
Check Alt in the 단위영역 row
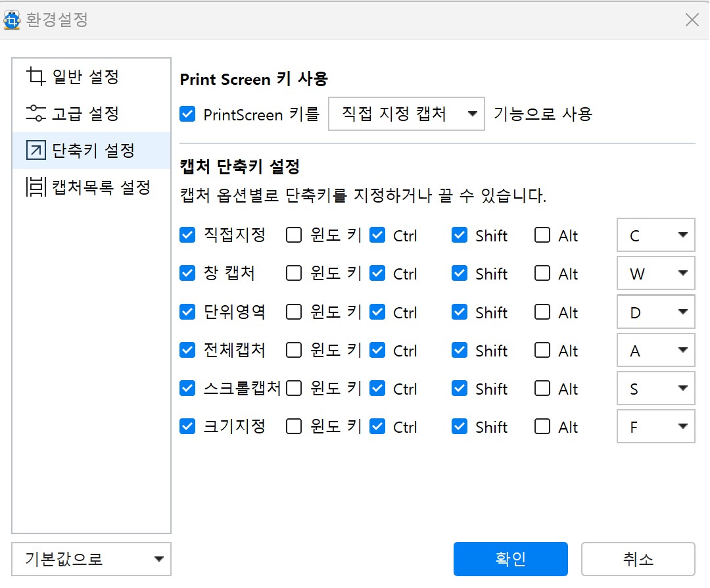[x=542, y=312]
